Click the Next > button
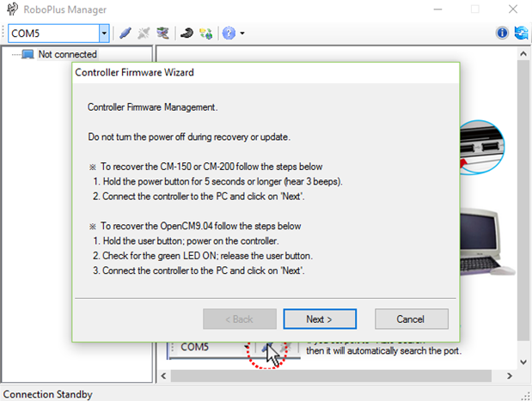The width and height of the screenshot is (532, 401). point(320,319)
